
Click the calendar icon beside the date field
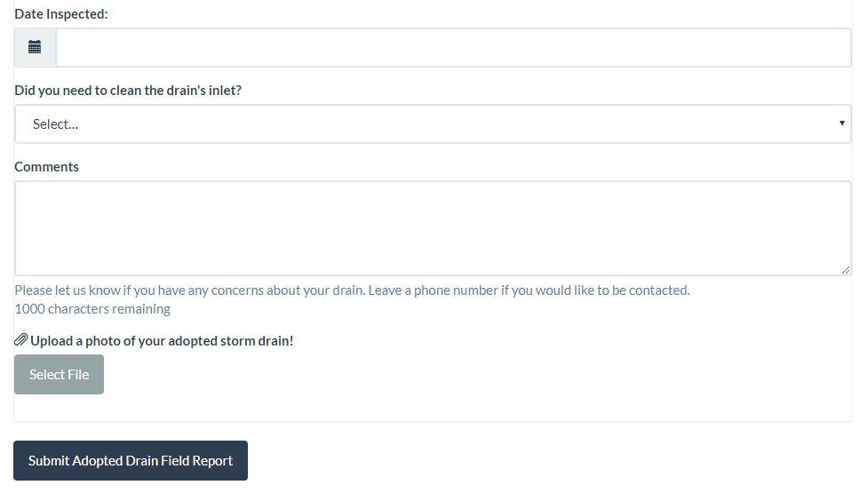tap(35, 47)
